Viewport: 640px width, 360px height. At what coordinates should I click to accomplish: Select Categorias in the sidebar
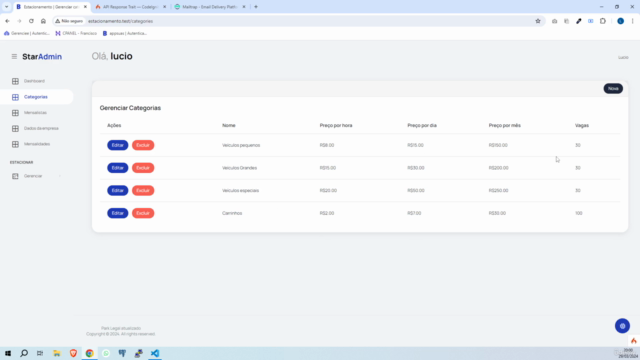36,97
